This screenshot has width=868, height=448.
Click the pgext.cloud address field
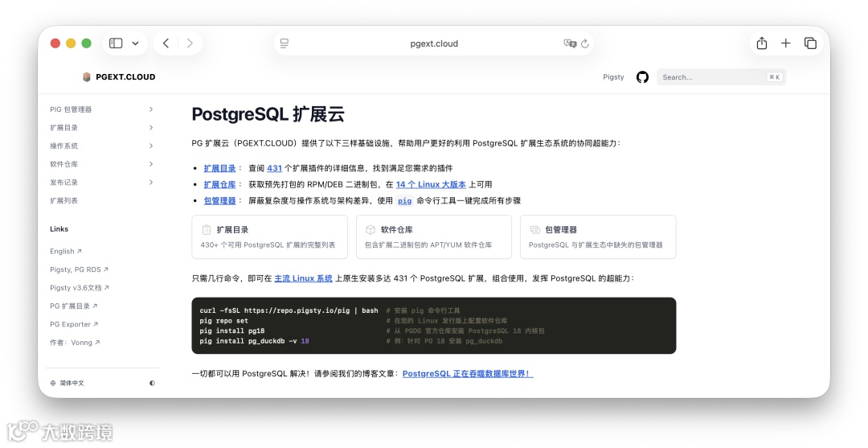[x=434, y=43]
